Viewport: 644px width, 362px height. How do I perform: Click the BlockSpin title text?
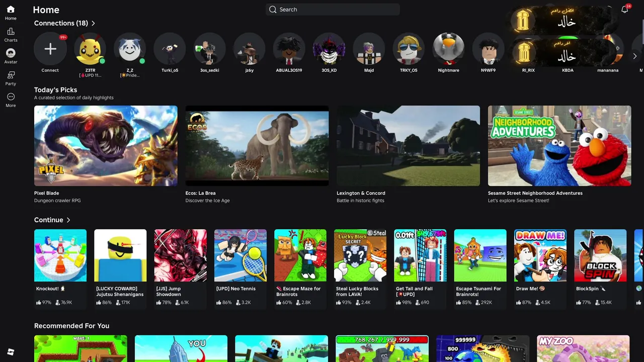tap(587, 289)
